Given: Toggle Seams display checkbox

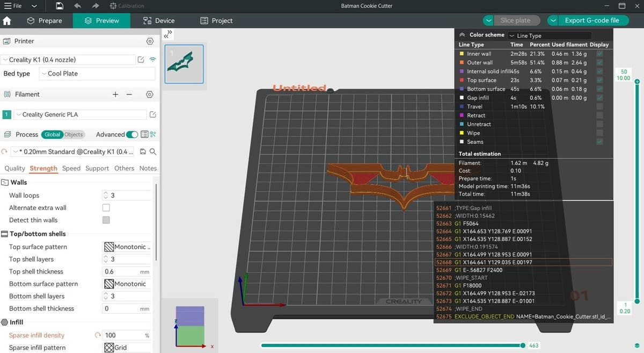Looking at the screenshot, I should [599, 142].
